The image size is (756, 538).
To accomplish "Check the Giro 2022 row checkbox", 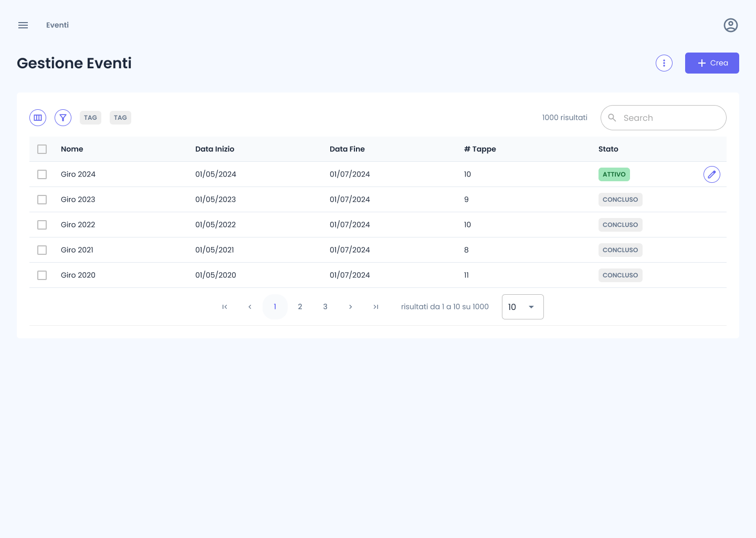I will (x=42, y=225).
